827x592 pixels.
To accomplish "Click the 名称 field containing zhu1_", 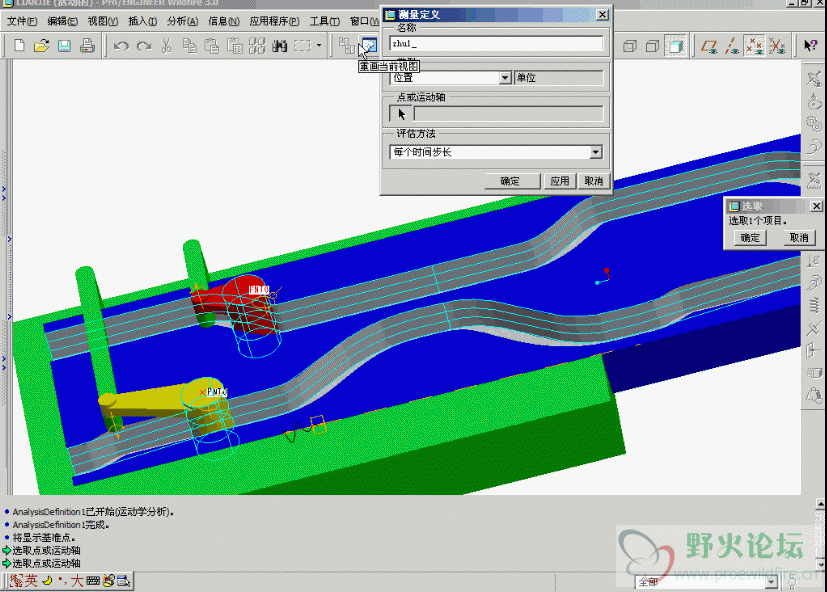I will pyautogui.click(x=496, y=43).
